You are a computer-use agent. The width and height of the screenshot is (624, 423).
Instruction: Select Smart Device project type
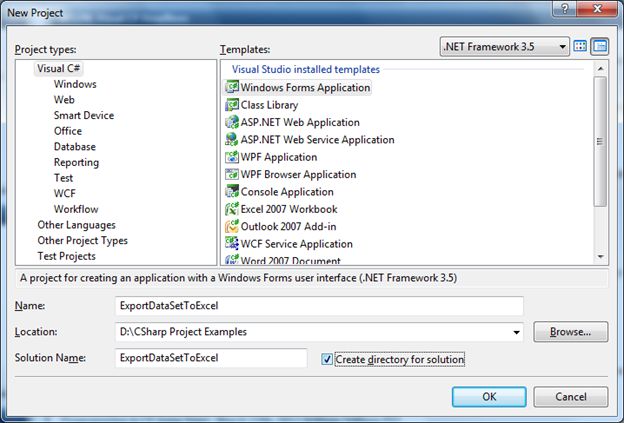pyautogui.click(x=84, y=115)
